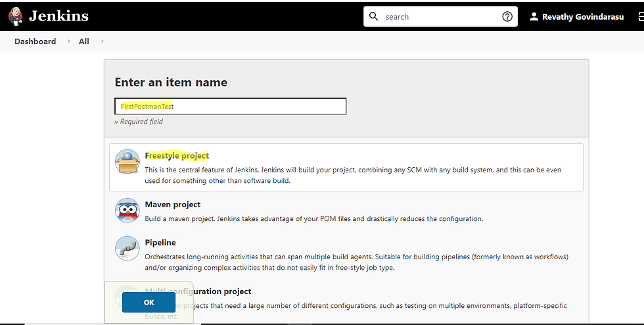Viewport: 644px width, 325px height.
Task: Focus the search box in header
Action: [440, 16]
